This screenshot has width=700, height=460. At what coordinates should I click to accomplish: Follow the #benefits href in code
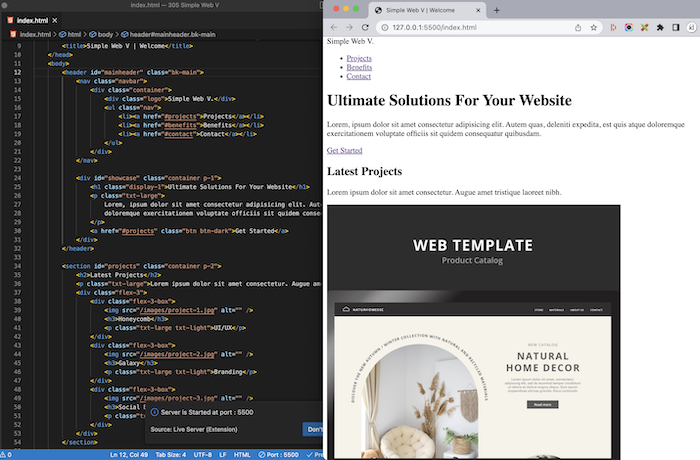click(180, 125)
